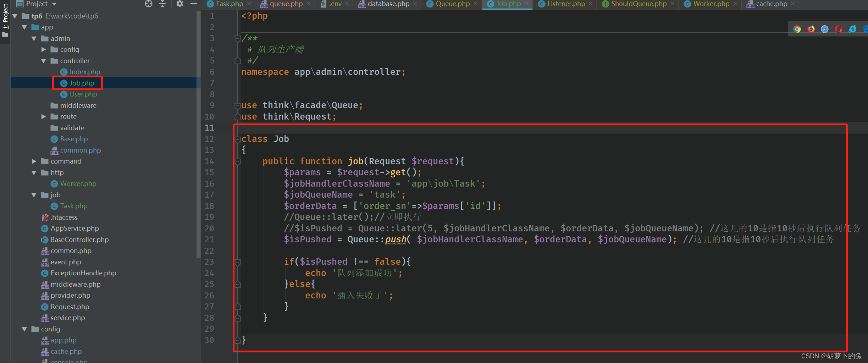
Task: Preview the page in Chrome browser icon
Action: point(797,29)
